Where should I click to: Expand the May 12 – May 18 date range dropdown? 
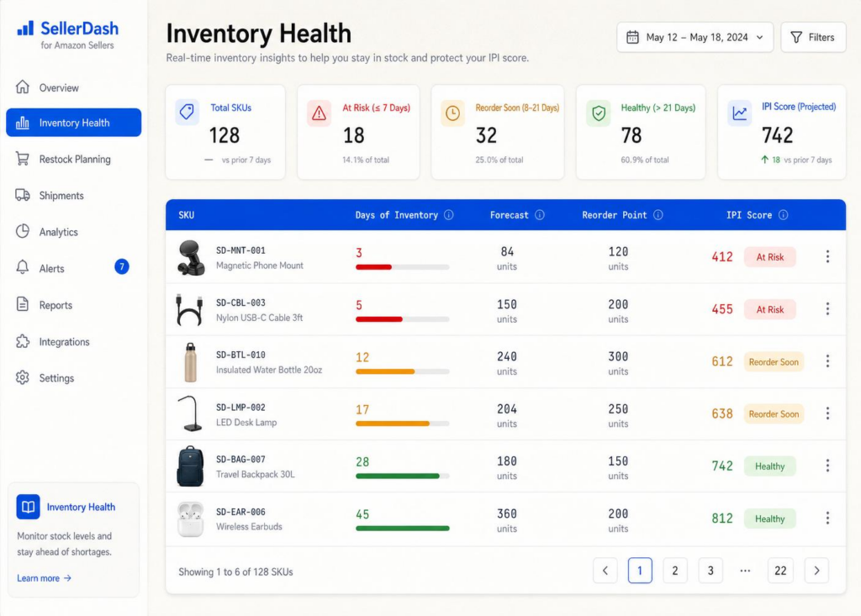pos(695,37)
